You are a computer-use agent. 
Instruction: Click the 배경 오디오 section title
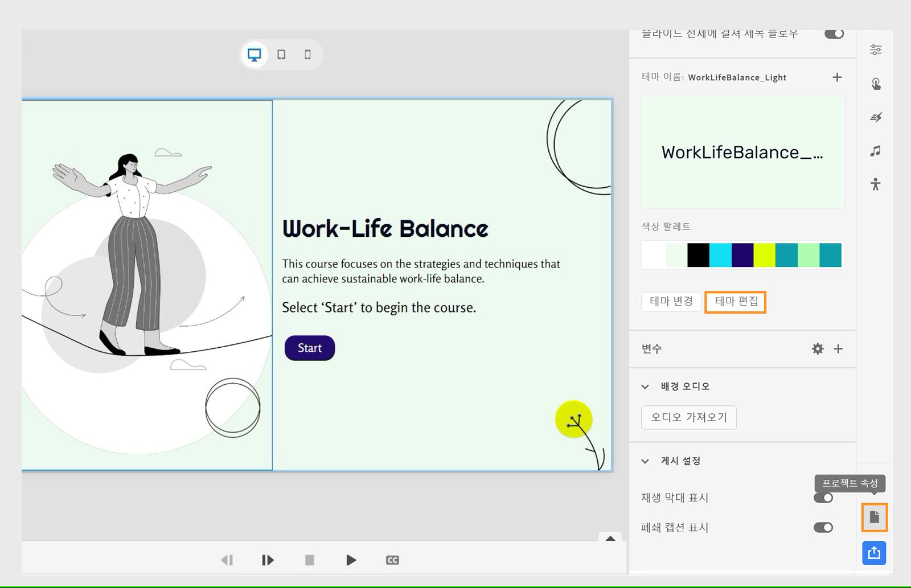click(x=686, y=386)
